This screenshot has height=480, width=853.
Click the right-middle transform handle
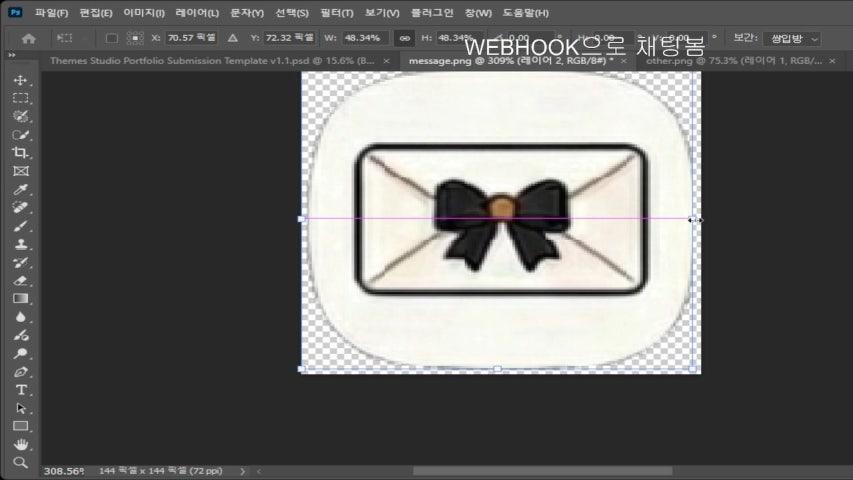(693, 219)
